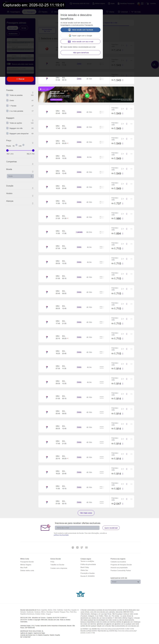
Task: Click the IA assistant floating button
Action: point(154,64)
